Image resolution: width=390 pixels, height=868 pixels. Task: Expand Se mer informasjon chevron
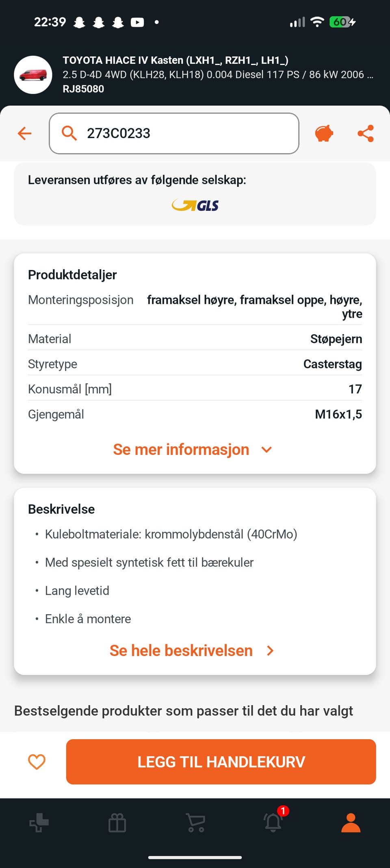[x=266, y=450]
